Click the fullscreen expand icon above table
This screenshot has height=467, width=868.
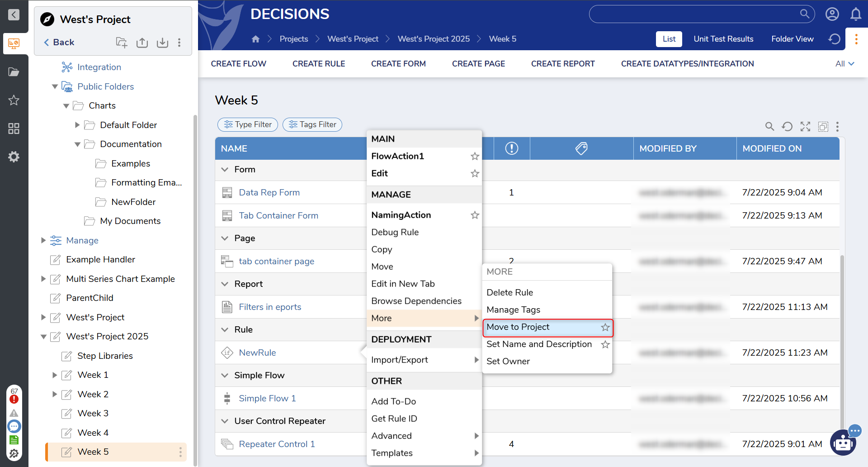coord(805,127)
